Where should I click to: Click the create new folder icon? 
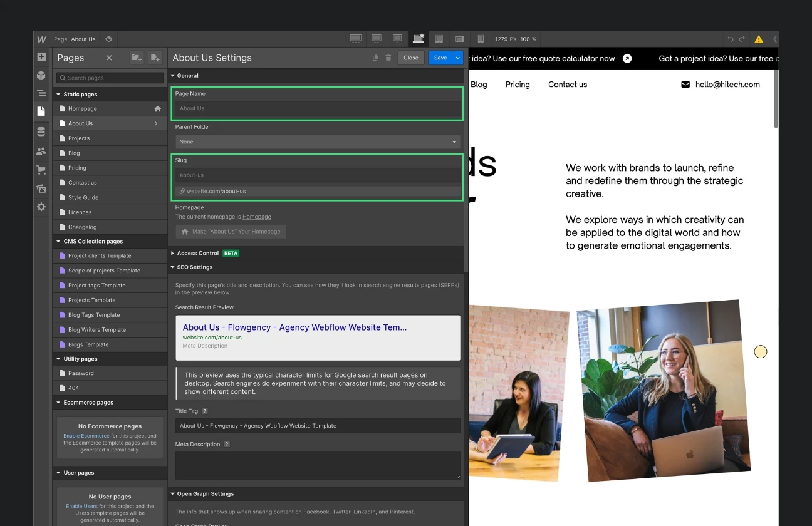tap(136, 58)
